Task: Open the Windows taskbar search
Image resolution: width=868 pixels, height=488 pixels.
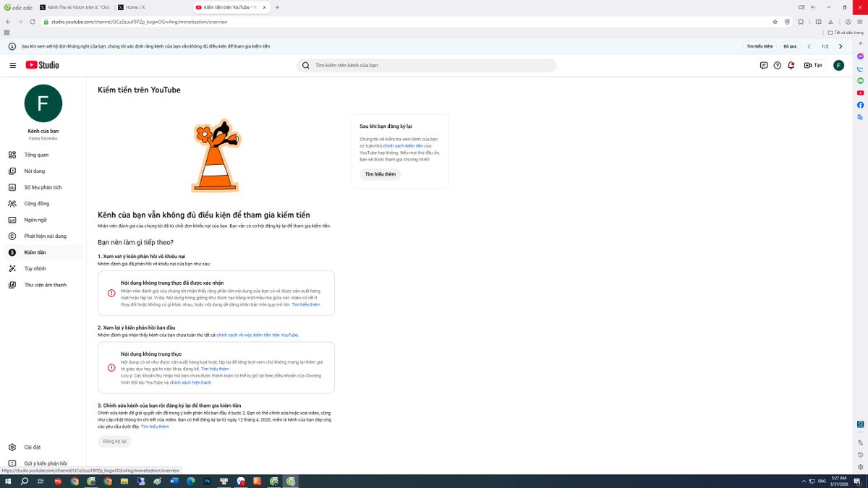Action: [25, 481]
